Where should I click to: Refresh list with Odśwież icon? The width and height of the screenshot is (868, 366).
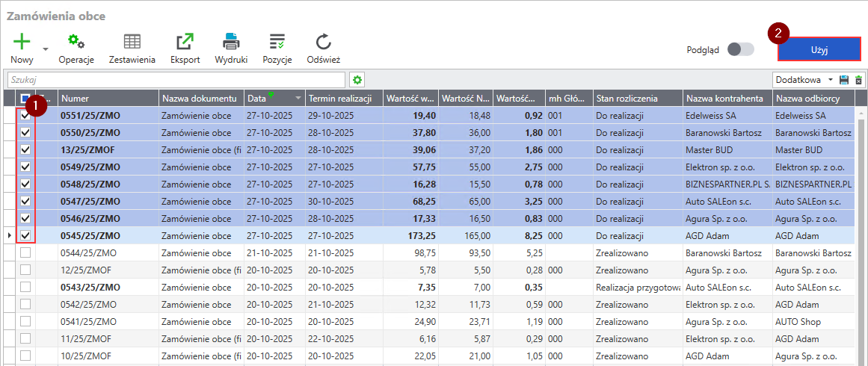coord(323,42)
